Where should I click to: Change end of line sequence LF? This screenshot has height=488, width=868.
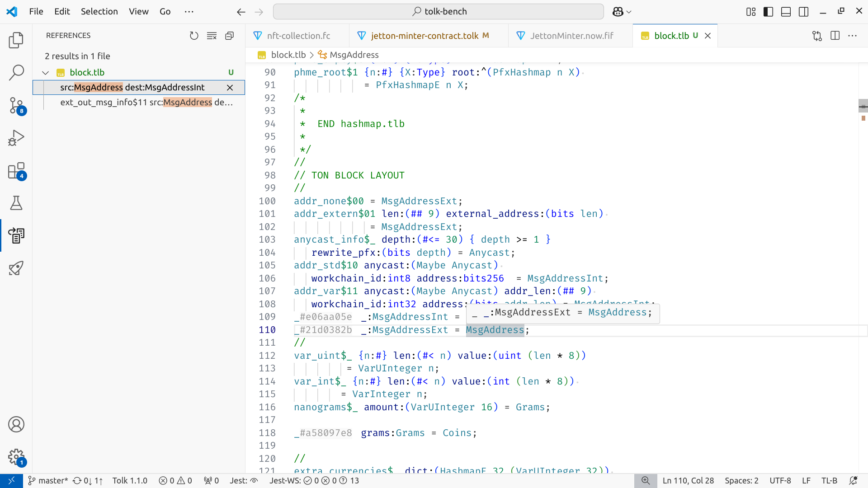point(806,481)
